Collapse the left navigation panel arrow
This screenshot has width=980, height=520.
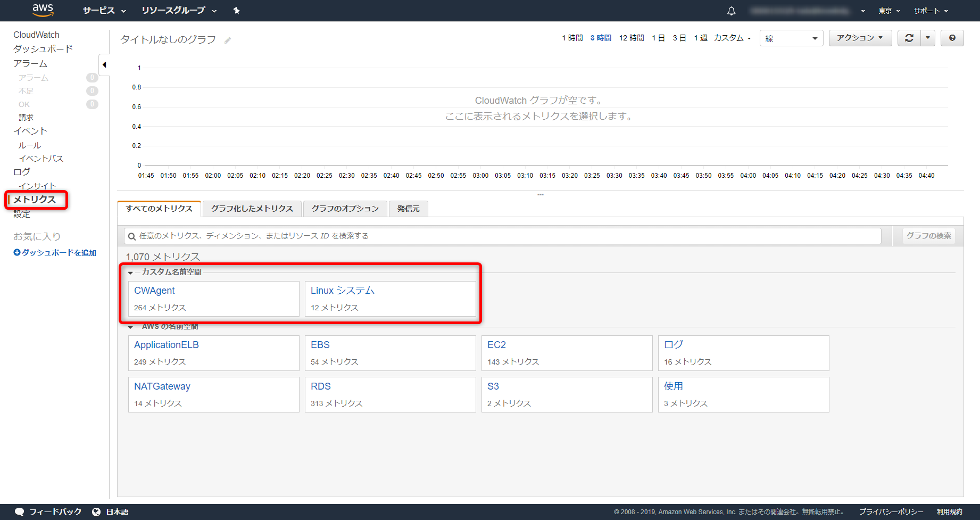104,65
